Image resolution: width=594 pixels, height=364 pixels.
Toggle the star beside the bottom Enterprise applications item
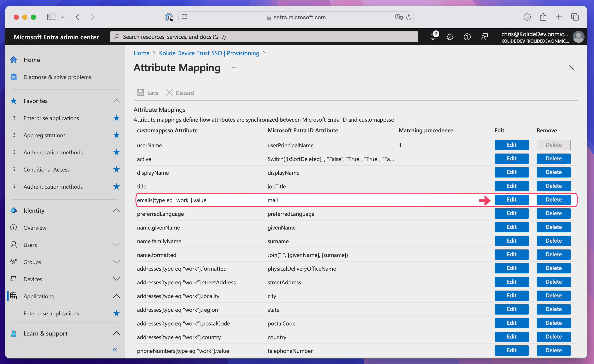coord(116,313)
